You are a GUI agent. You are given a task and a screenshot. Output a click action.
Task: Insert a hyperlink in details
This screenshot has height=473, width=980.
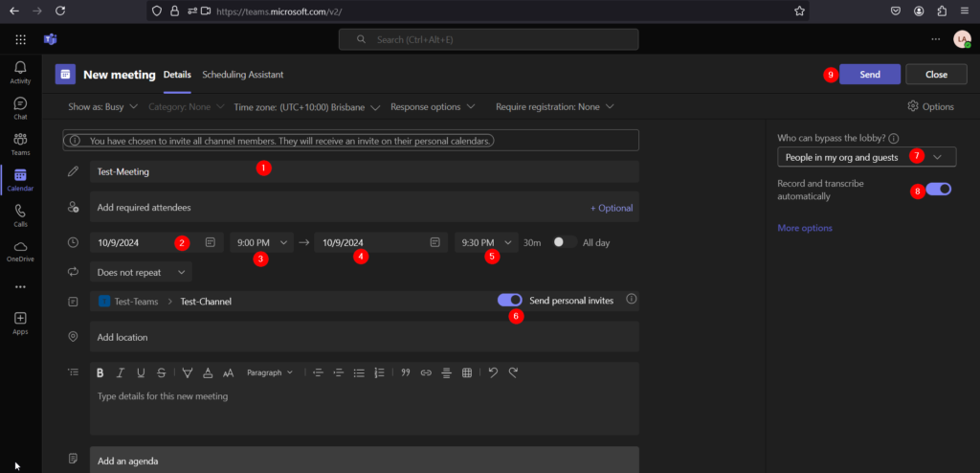426,372
